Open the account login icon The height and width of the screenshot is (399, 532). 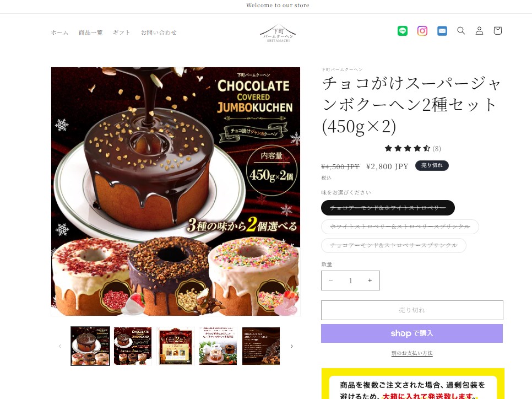click(x=479, y=31)
